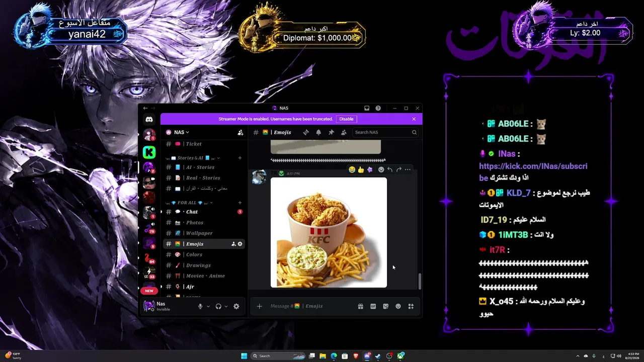Open Discord help icon in title bar

(x=378, y=108)
